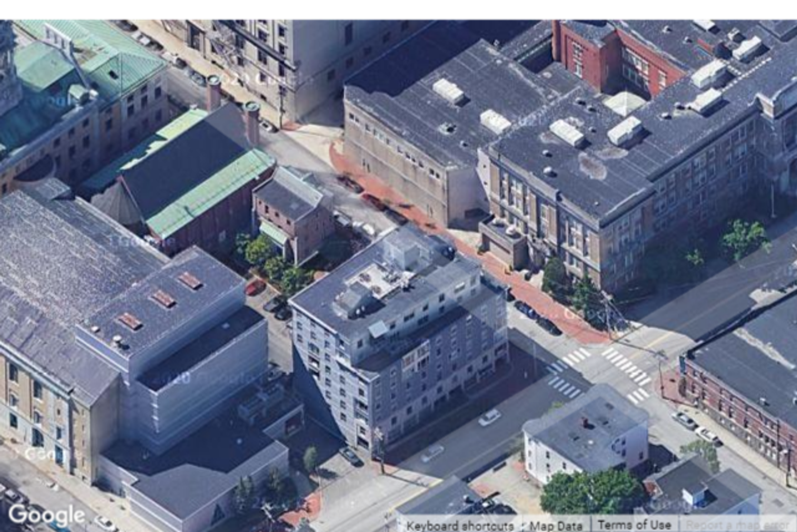Open Keyboard shortcuts
The height and width of the screenshot is (532, 797).
(x=460, y=526)
